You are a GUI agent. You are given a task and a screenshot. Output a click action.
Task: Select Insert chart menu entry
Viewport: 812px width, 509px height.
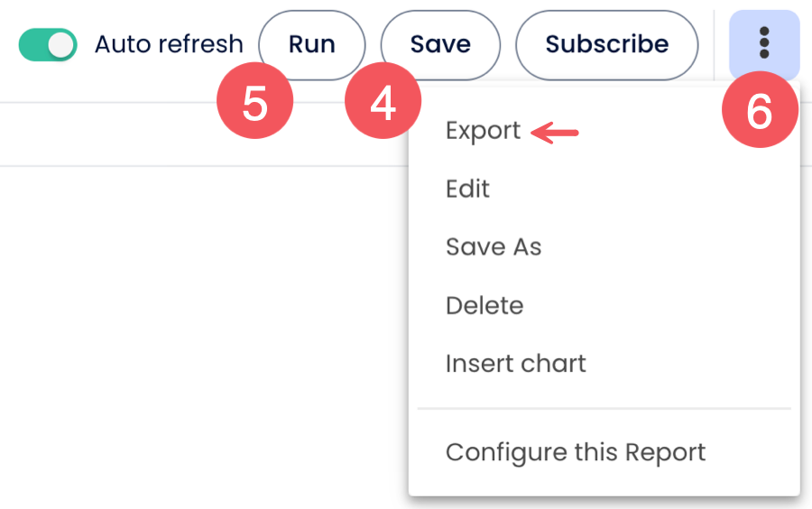click(515, 363)
